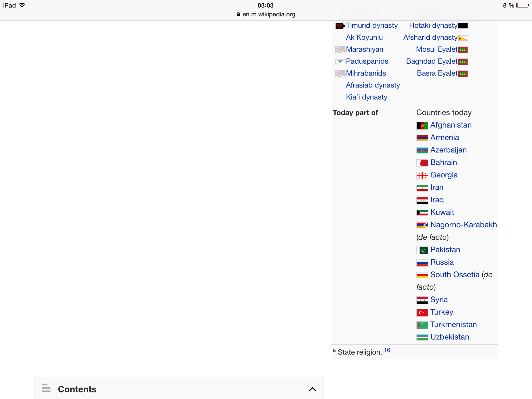Tap the Hotaki dynasty black flag
This screenshot has height=399, width=532.
[463, 26]
